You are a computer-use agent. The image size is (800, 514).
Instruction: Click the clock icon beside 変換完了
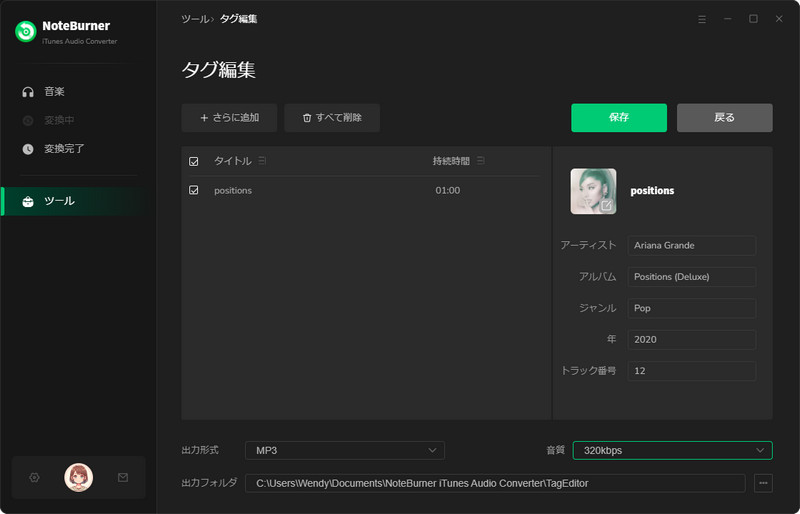[x=28, y=149]
